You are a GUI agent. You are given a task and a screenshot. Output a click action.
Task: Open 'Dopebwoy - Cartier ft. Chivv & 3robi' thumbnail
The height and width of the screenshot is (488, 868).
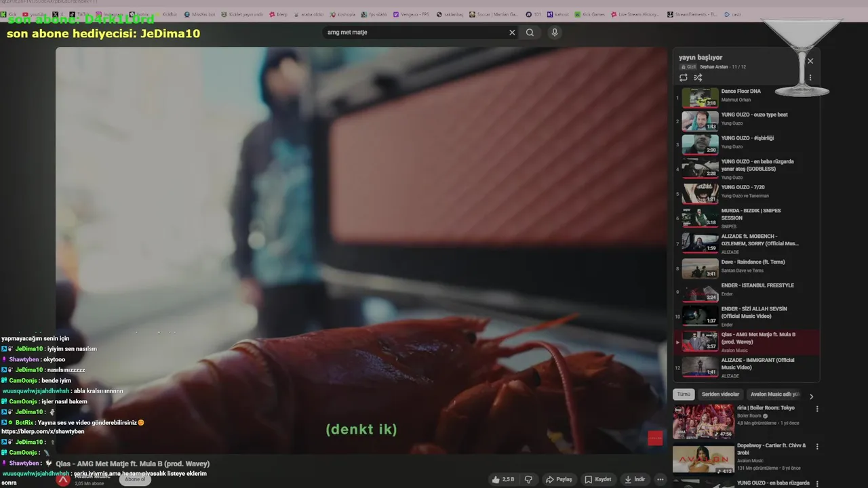coord(703,459)
